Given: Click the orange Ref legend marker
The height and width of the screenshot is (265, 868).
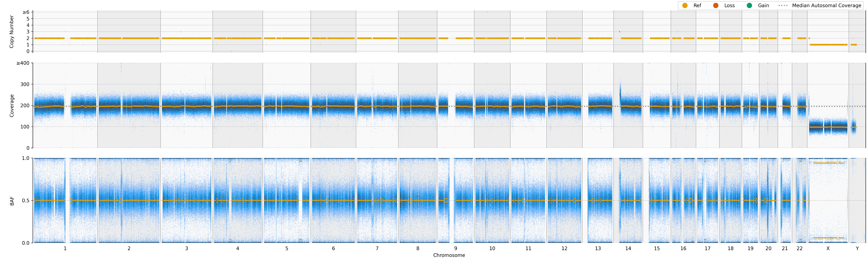Looking at the screenshot, I should coord(685,5).
